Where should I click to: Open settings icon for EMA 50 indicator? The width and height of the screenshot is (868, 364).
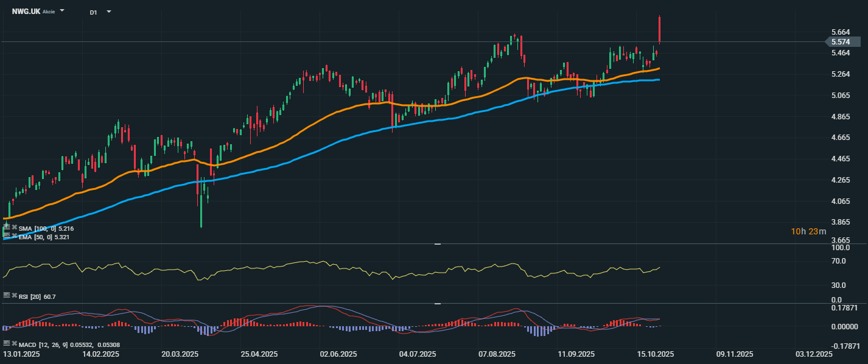click(x=6, y=234)
